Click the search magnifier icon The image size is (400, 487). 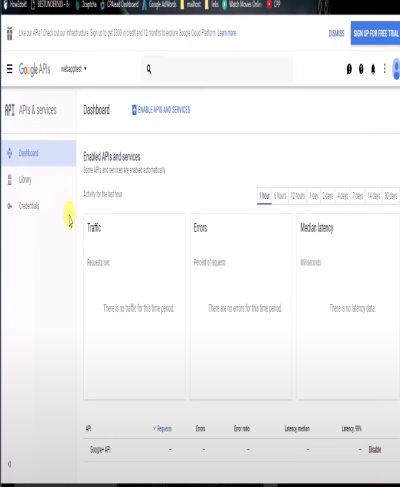(x=149, y=69)
